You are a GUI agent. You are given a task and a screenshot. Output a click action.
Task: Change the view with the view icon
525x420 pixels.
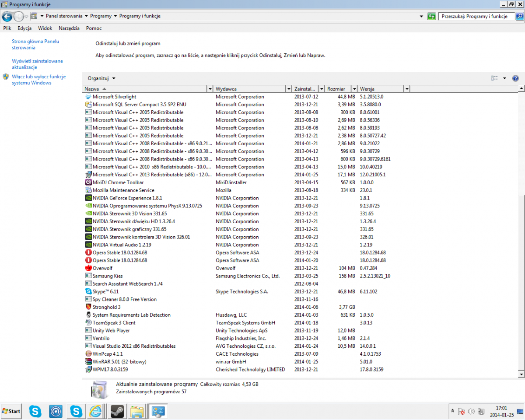(495, 78)
